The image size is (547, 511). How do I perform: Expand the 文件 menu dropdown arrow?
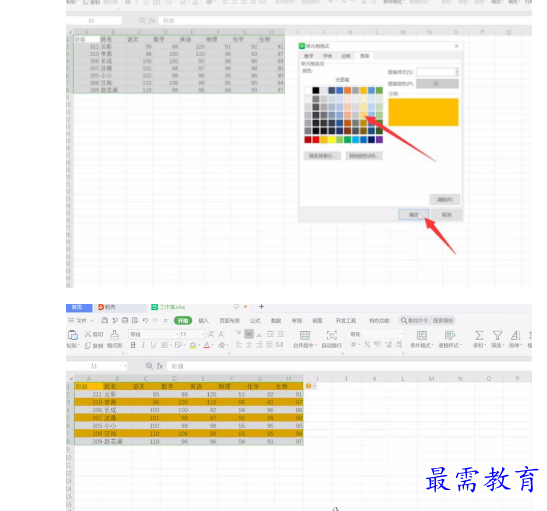coord(92,320)
